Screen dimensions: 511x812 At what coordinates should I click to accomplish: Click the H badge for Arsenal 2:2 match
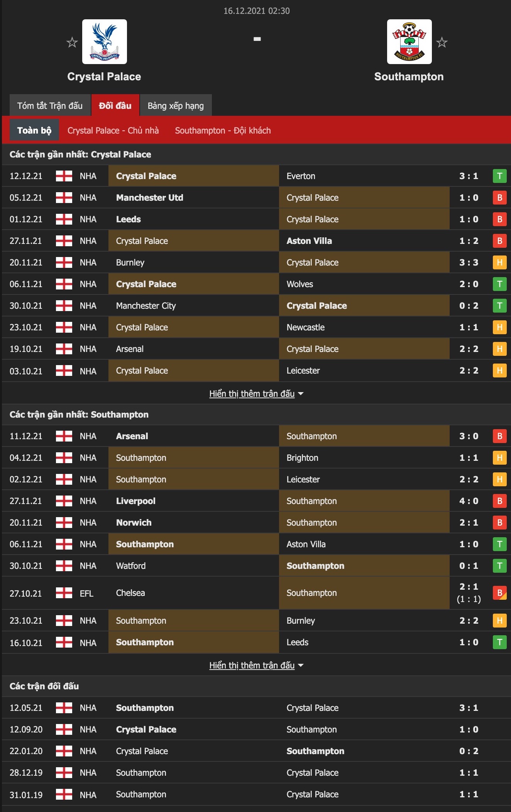pyautogui.click(x=500, y=349)
